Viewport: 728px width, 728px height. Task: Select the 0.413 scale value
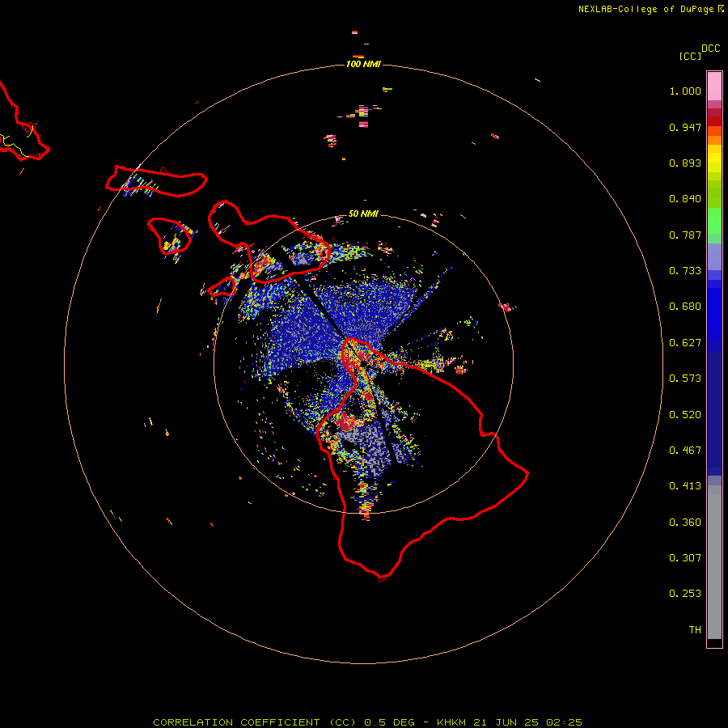[685, 486]
